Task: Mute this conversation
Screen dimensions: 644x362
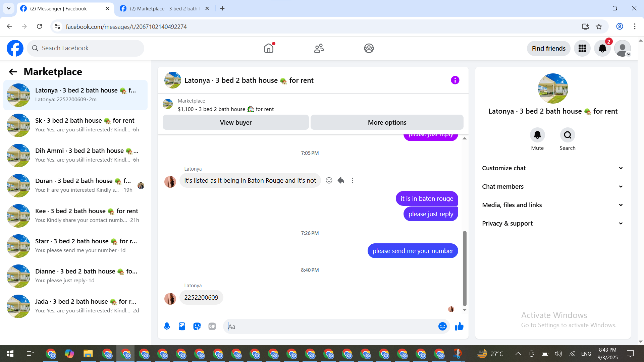Action: click(537, 135)
